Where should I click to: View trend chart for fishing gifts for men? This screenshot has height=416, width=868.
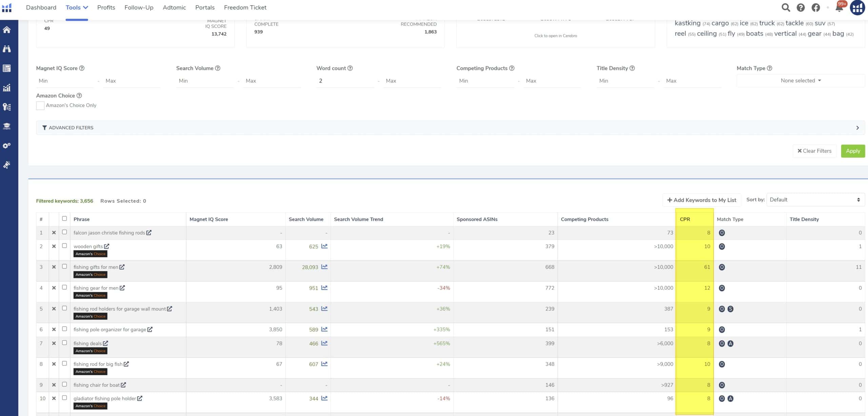(x=324, y=267)
